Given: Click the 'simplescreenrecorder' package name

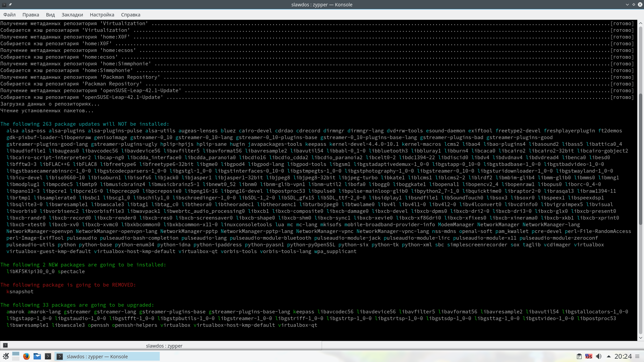Looking at the screenshot, I should (x=477, y=245).
